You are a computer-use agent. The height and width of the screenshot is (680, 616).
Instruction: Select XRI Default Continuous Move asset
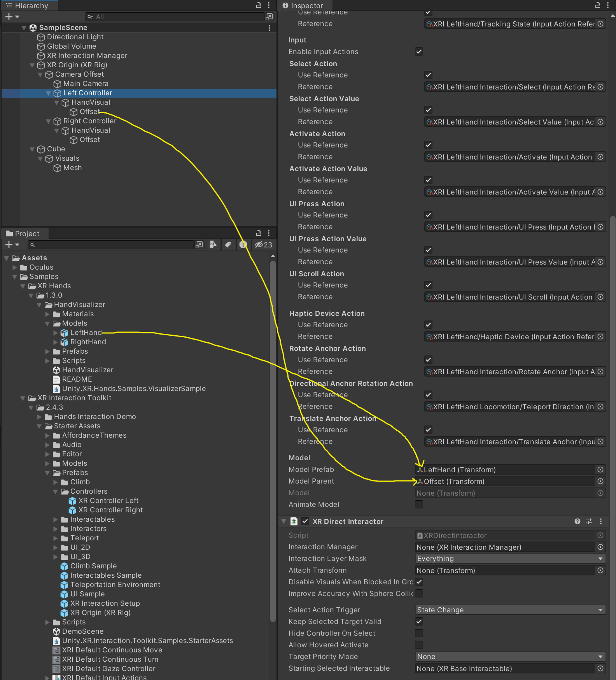pyautogui.click(x=112, y=650)
